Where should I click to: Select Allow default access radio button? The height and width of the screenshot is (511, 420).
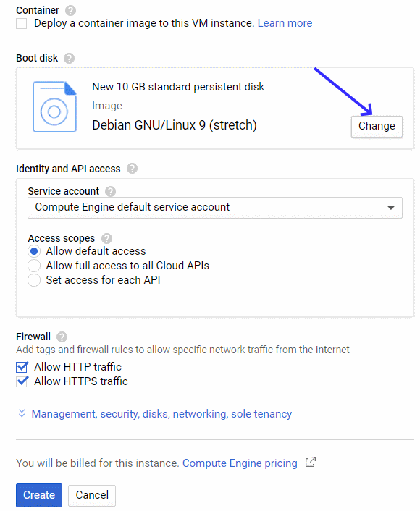(x=34, y=251)
